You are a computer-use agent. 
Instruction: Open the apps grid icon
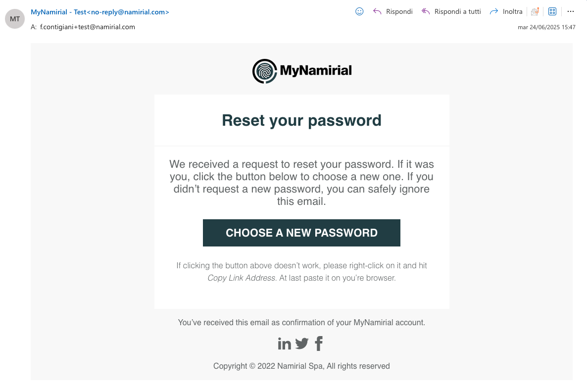click(552, 11)
